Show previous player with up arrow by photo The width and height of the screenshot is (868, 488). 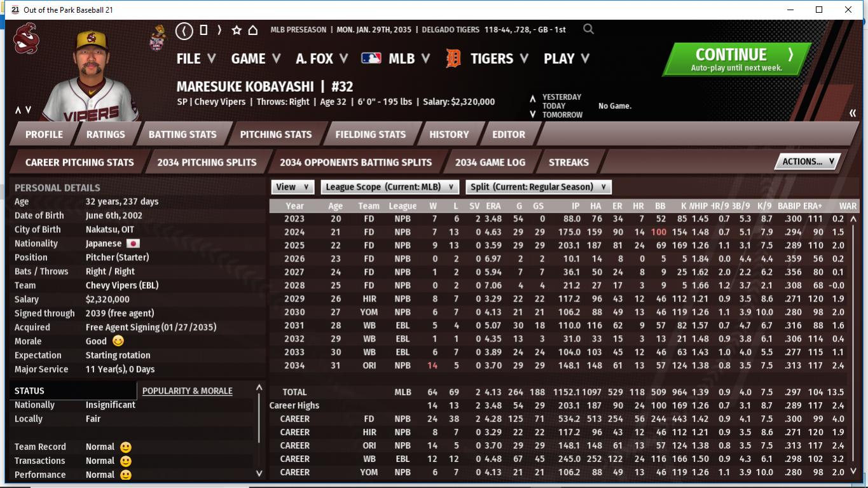click(x=18, y=110)
